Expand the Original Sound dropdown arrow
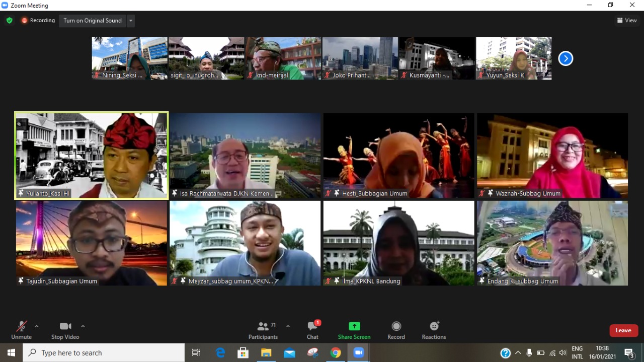 pos(131,21)
